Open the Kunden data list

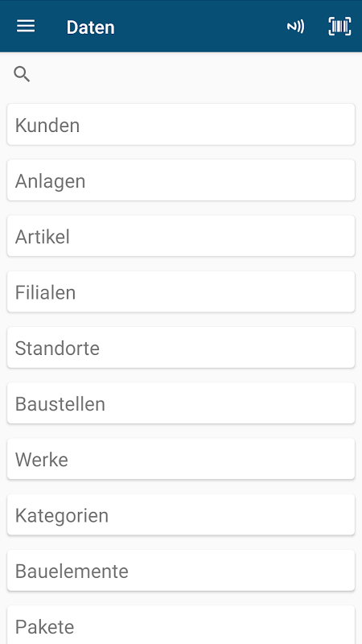[x=181, y=125]
